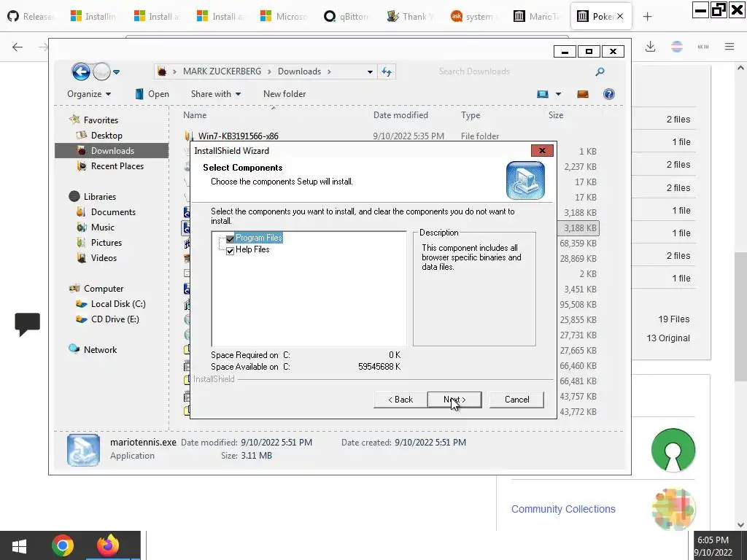Open a new browser tab
This screenshot has height=560, width=747.
coord(647,17)
